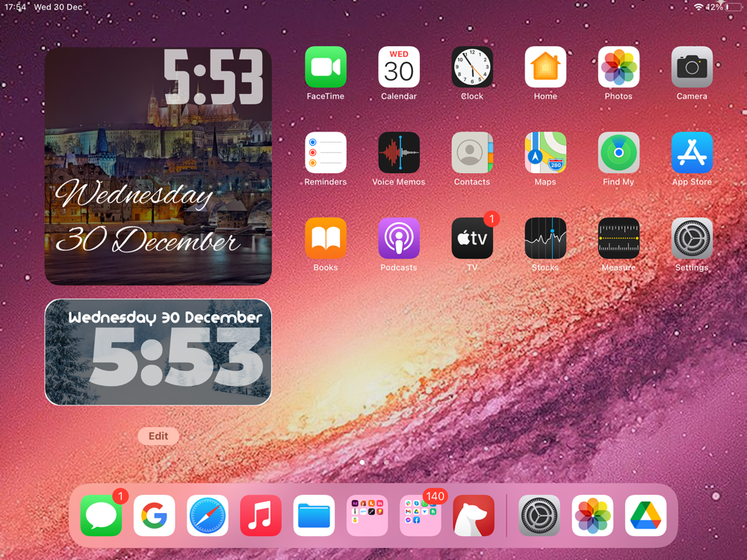Open Settings from the home screen grid
The height and width of the screenshot is (560, 747).
(x=692, y=239)
